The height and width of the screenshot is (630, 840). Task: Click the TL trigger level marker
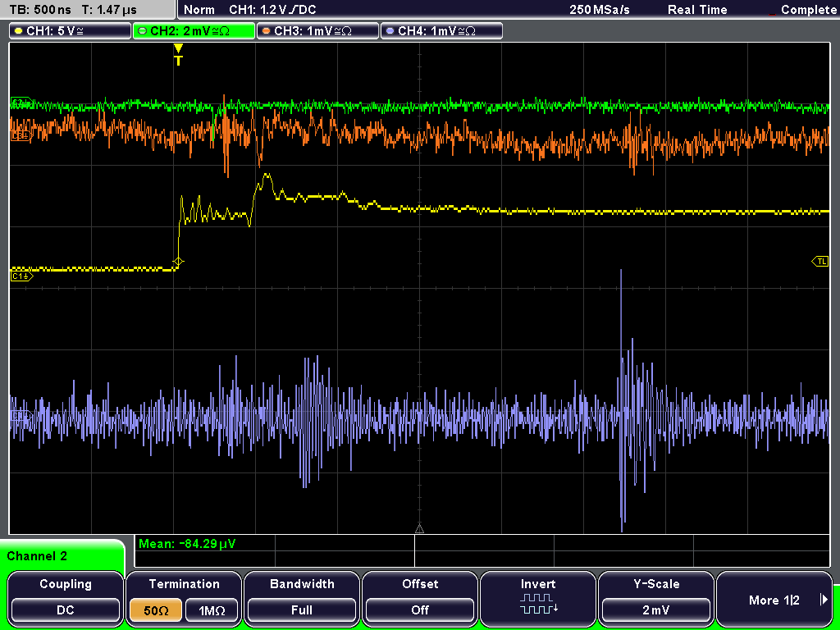click(x=820, y=262)
